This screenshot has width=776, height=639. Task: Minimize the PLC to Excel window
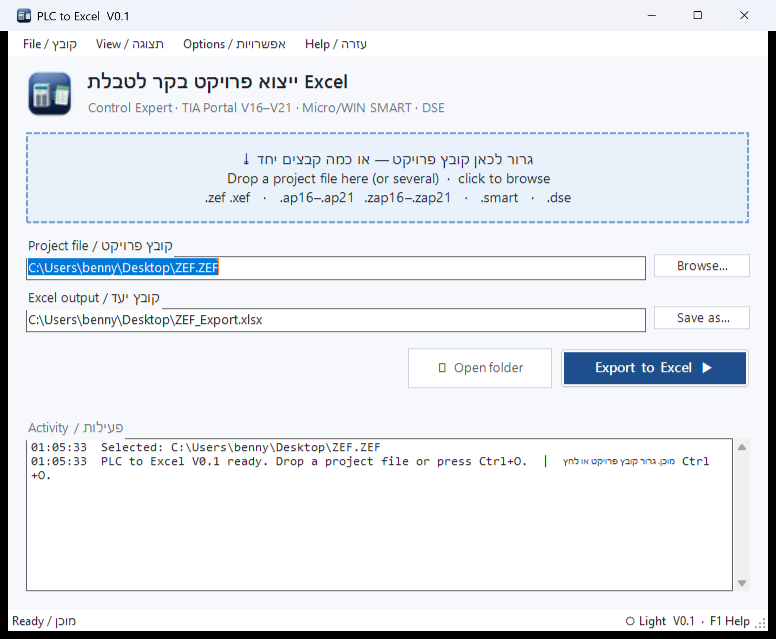[x=652, y=15]
